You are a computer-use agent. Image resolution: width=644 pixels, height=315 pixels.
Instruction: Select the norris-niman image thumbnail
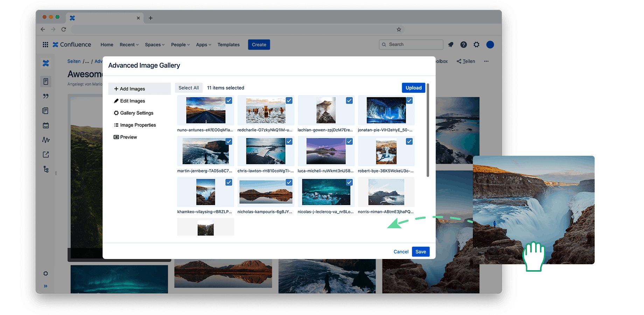click(386, 192)
